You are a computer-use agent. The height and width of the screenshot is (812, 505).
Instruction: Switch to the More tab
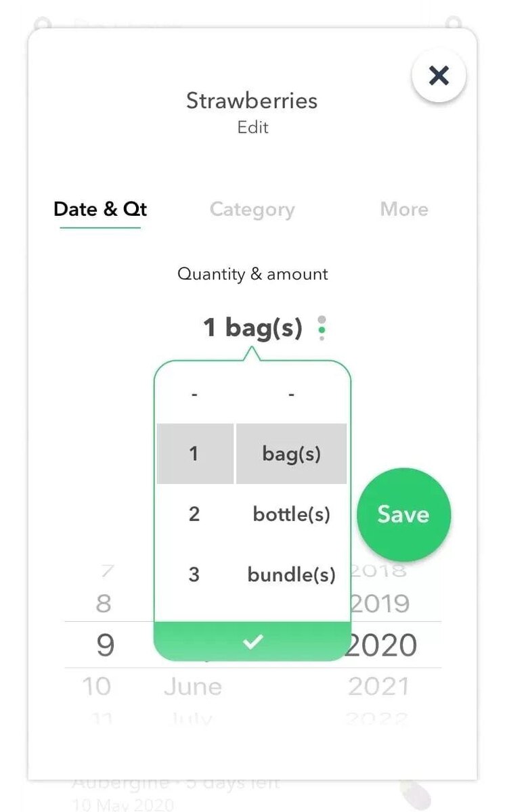click(x=404, y=209)
